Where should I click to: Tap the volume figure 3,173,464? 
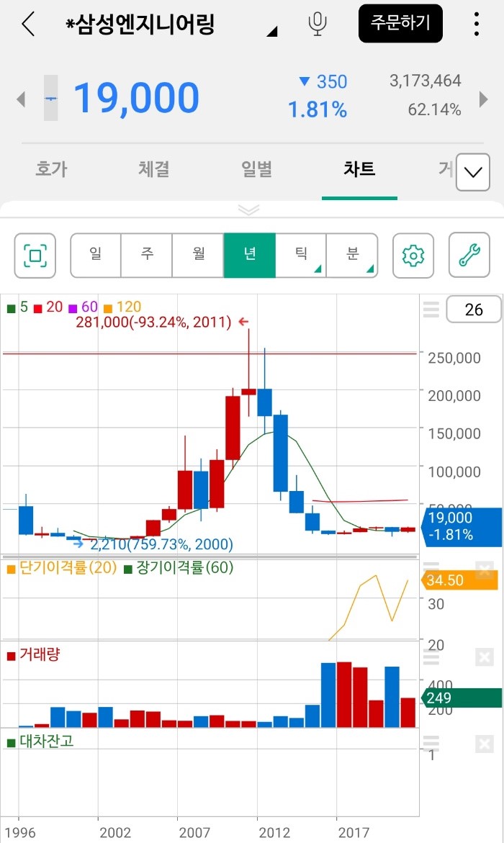(x=426, y=81)
